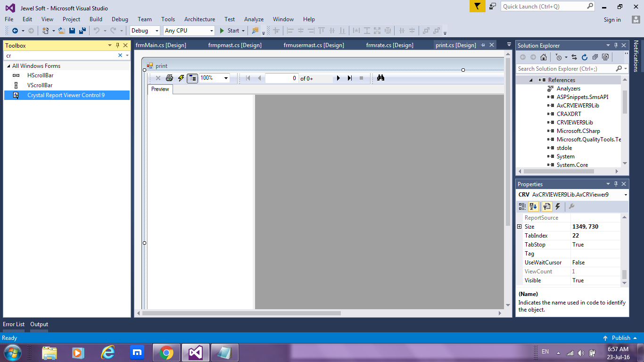The image size is (644, 362).
Task: Unpin the Toolbox panel
Action: click(117, 45)
